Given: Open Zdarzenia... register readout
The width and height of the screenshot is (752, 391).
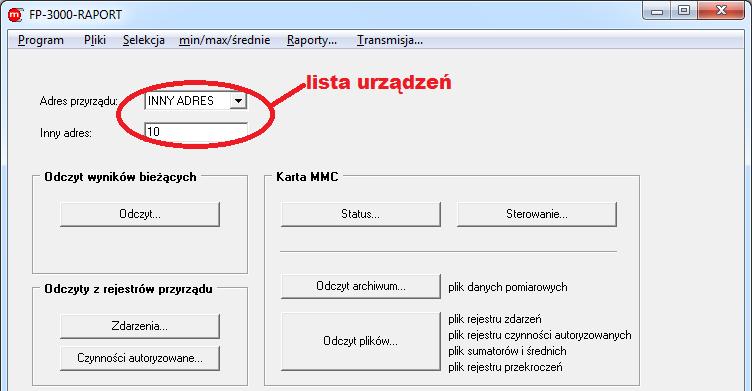Looking at the screenshot, I should click(140, 326).
